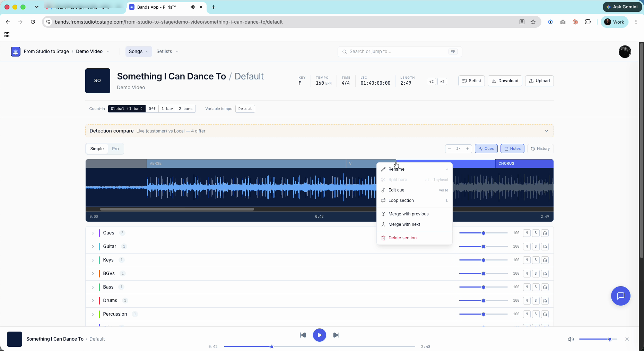Choose Delete section in context menu
This screenshot has height=351, width=644.
click(414, 238)
